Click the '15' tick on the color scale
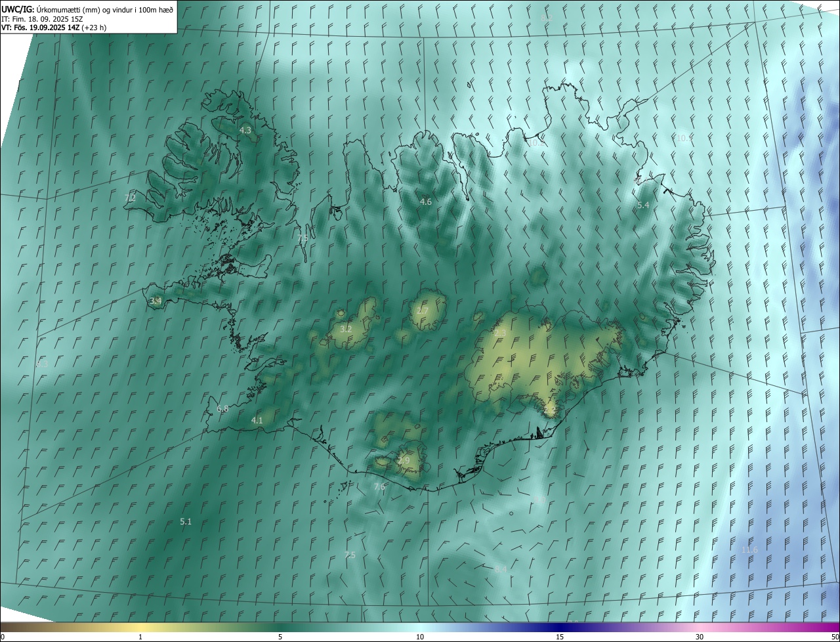This screenshot has width=840, height=642. [x=560, y=637]
